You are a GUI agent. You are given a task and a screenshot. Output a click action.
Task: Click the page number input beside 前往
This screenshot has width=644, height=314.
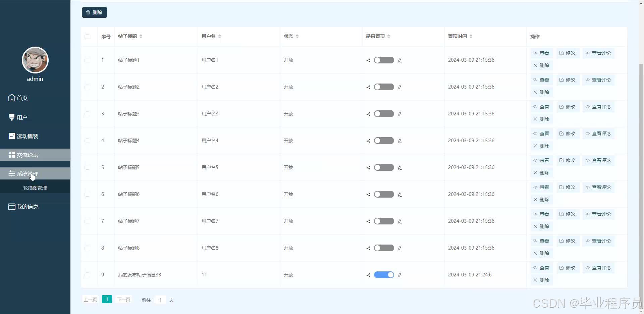(x=160, y=300)
